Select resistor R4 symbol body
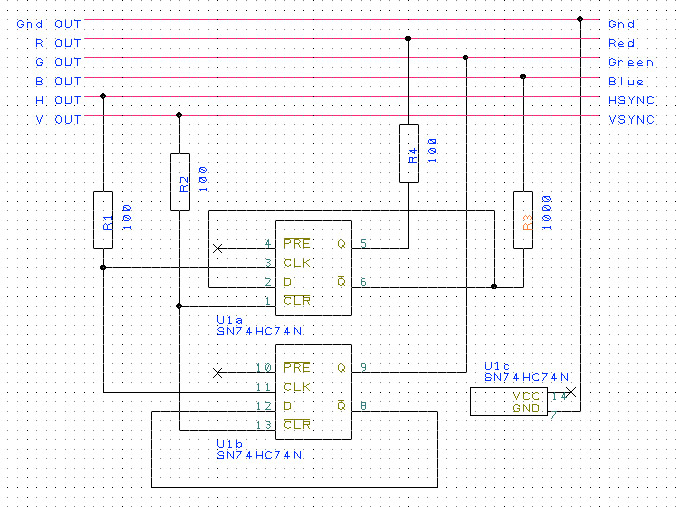The image size is (676, 507). pos(408,153)
